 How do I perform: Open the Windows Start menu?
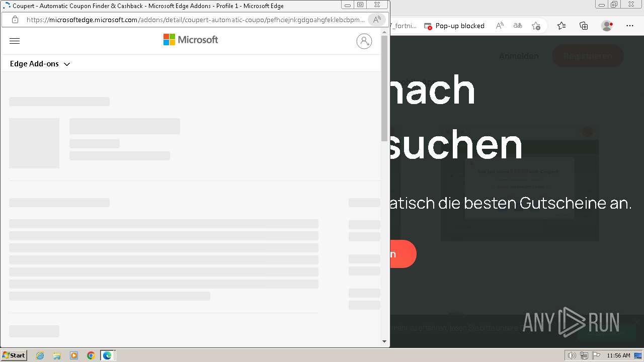tap(14, 355)
